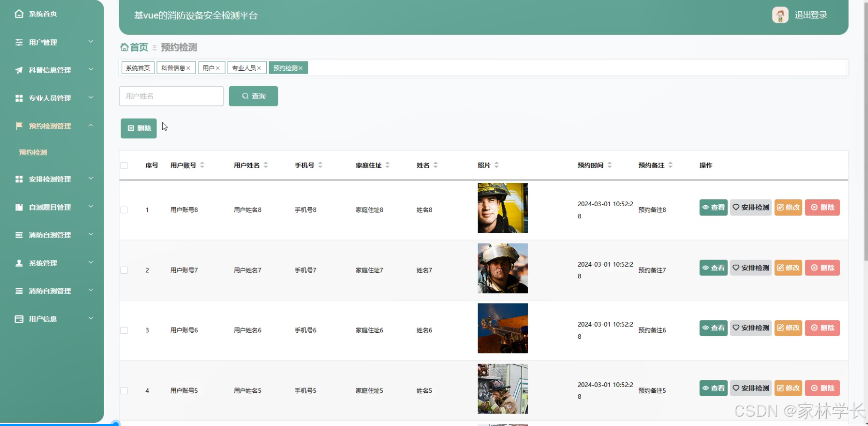
Task: Click the breadcrumb home icon next to 首页
Action: pyautogui.click(x=124, y=47)
